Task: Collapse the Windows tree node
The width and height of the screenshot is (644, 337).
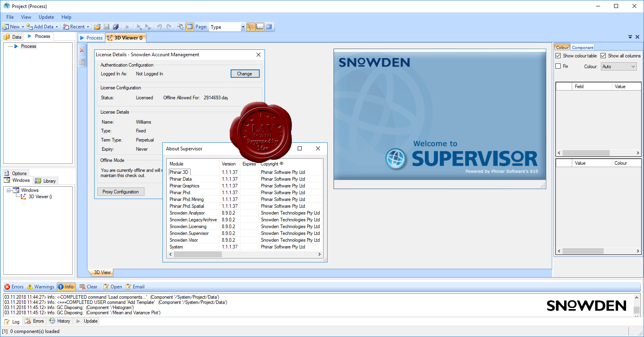Action: 8,190
